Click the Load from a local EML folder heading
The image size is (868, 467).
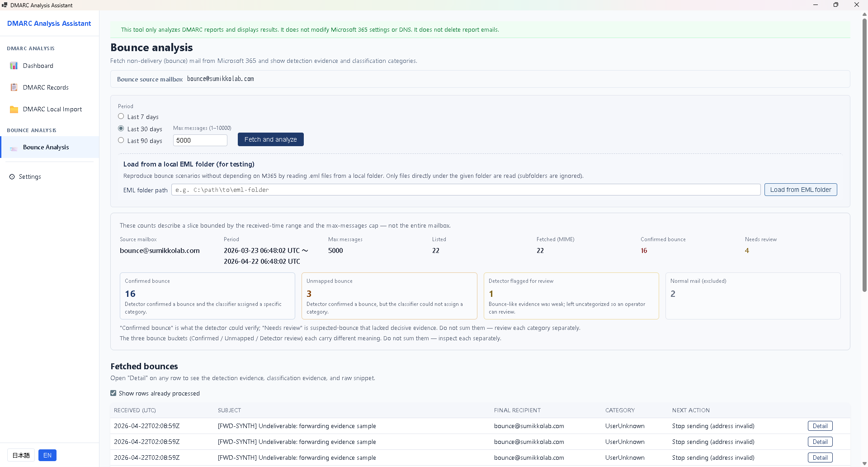tap(189, 164)
